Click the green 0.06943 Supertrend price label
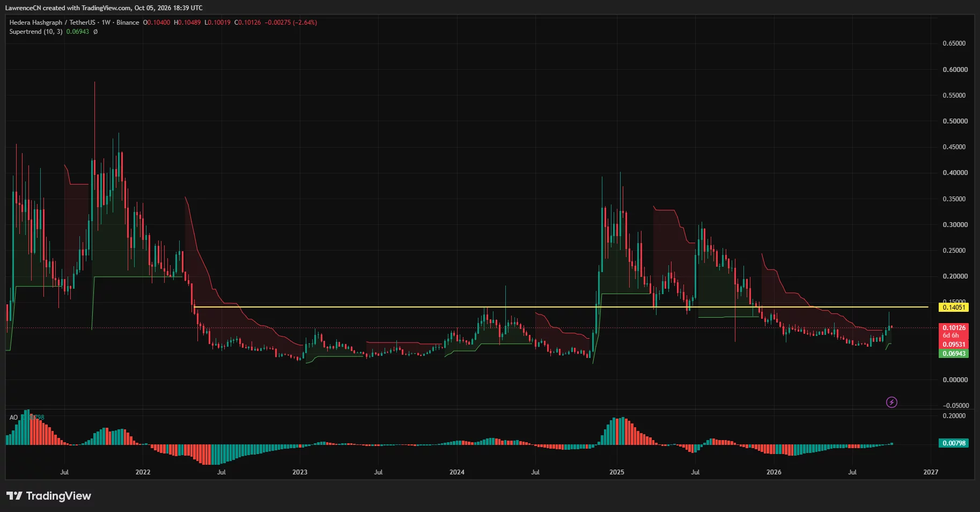Image resolution: width=980 pixels, height=512 pixels. [954, 354]
